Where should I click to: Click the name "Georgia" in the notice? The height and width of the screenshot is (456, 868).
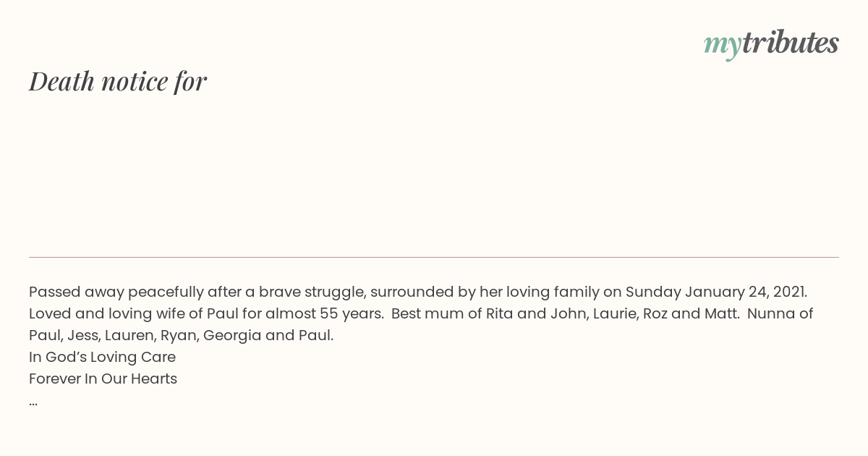coord(232,336)
